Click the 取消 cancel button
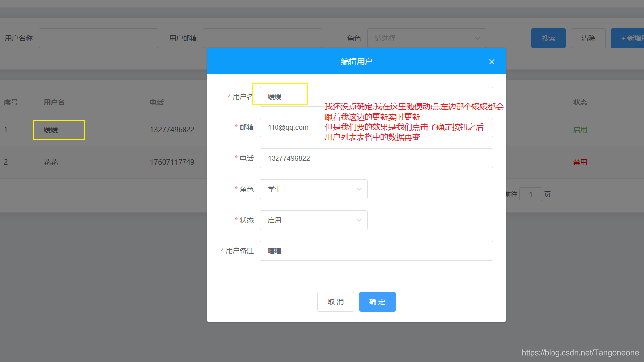 (335, 301)
